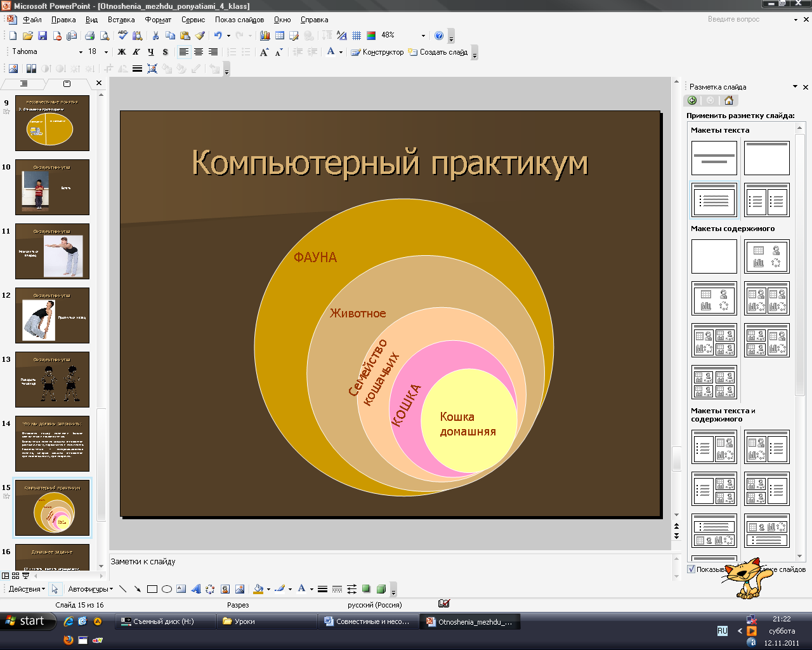Run the spelling check
The width and height of the screenshot is (812, 650).
click(122, 36)
